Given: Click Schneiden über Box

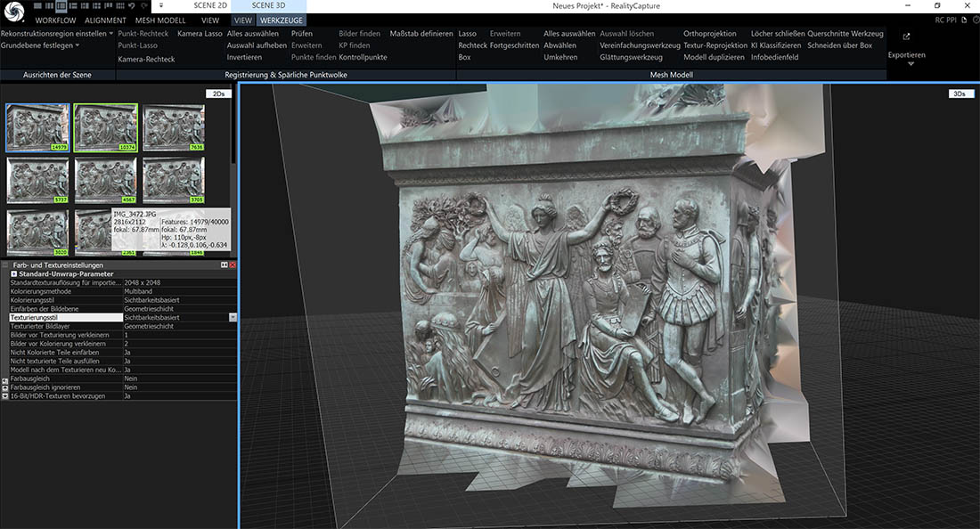Looking at the screenshot, I should pyautogui.click(x=839, y=45).
